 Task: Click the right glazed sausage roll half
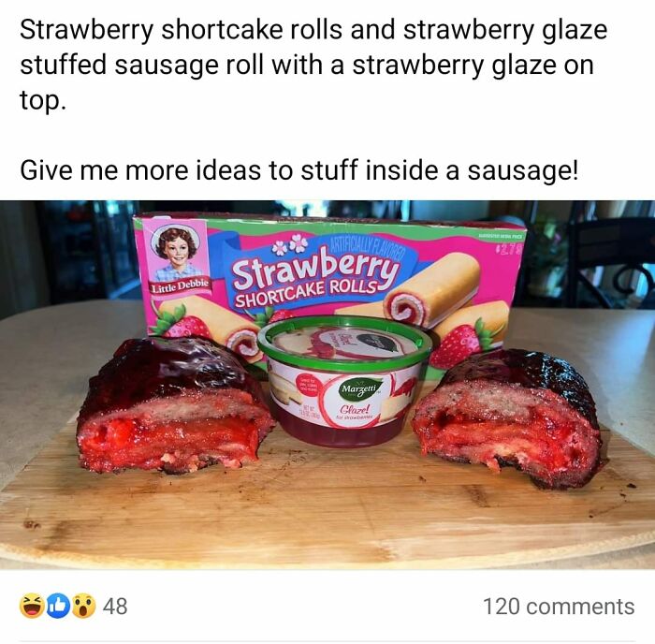point(508,417)
